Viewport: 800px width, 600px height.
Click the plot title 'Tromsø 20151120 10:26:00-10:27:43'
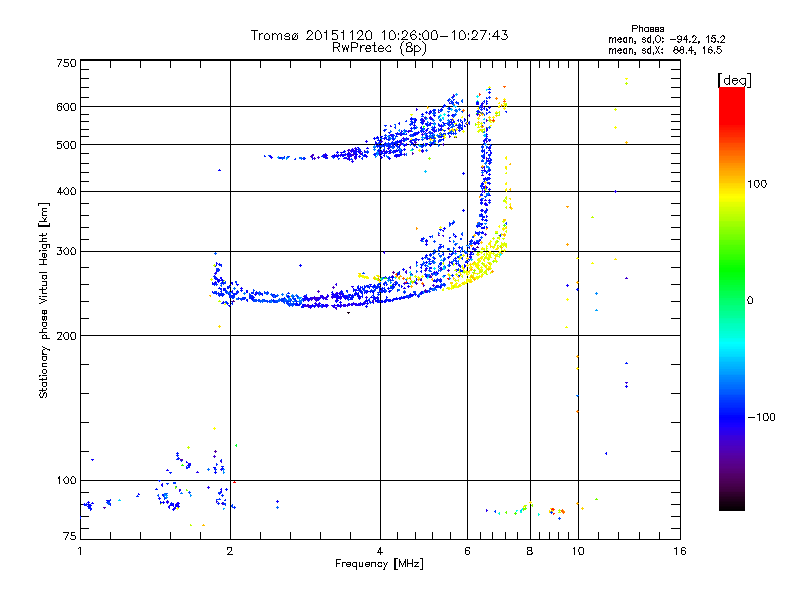379,35
